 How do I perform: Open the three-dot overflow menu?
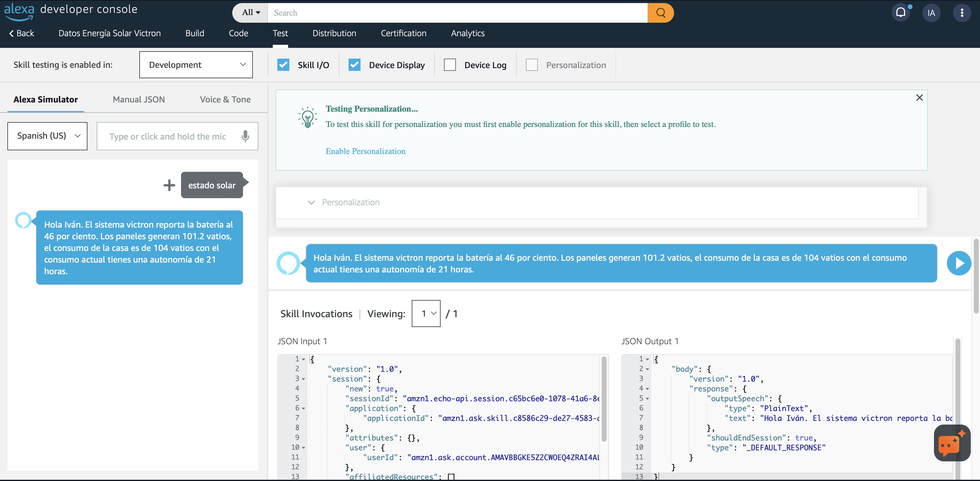[x=962, y=13]
